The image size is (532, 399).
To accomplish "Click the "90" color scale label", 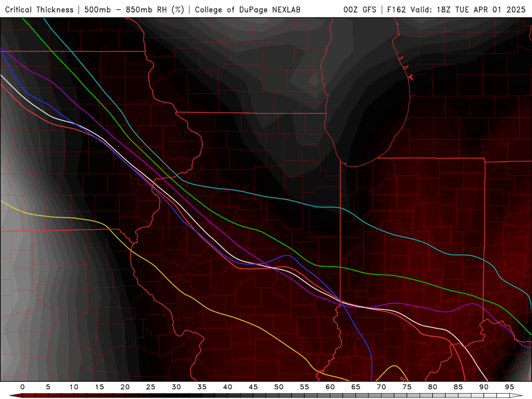I will [483, 387].
